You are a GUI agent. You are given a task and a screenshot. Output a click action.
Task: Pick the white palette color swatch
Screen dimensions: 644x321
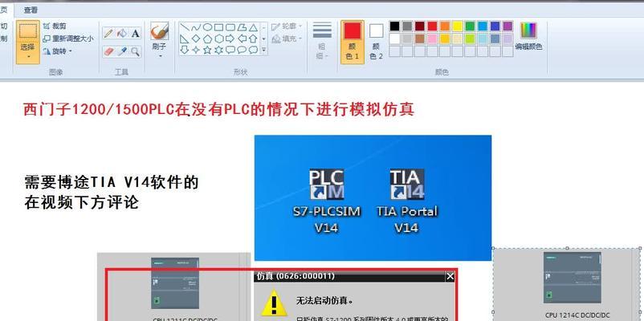click(394, 39)
